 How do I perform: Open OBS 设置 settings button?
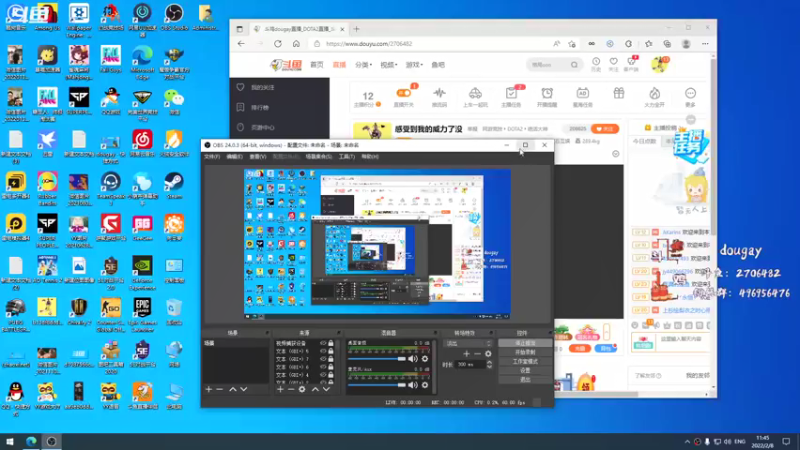tap(525, 370)
